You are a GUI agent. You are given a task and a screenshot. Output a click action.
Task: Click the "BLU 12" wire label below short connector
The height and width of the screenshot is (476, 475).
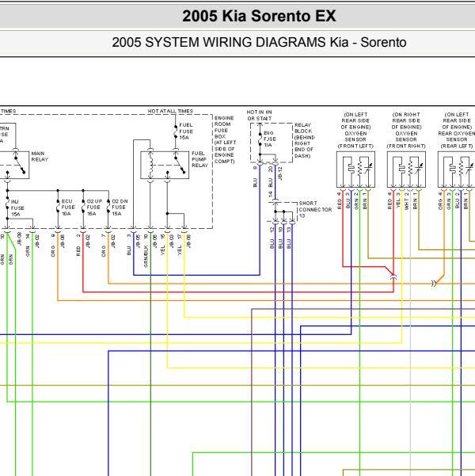pyautogui.click(x=272, y=238)
